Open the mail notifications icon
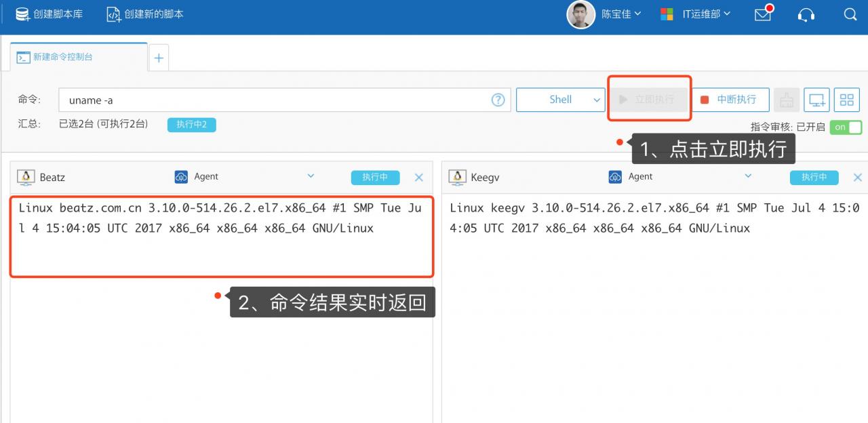Image resolution: width=868 pixels, height=423 pixels. pyautogui.click(x=763, y=14)
